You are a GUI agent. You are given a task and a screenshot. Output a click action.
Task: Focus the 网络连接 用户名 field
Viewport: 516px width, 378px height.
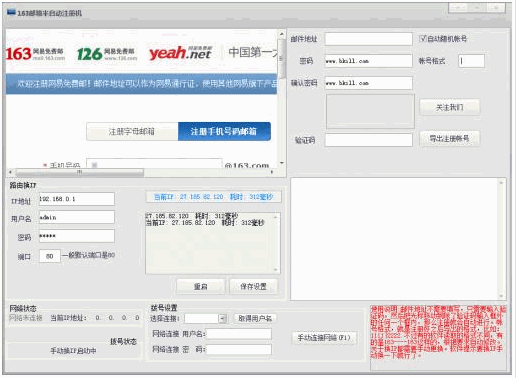tap(239, 334)
